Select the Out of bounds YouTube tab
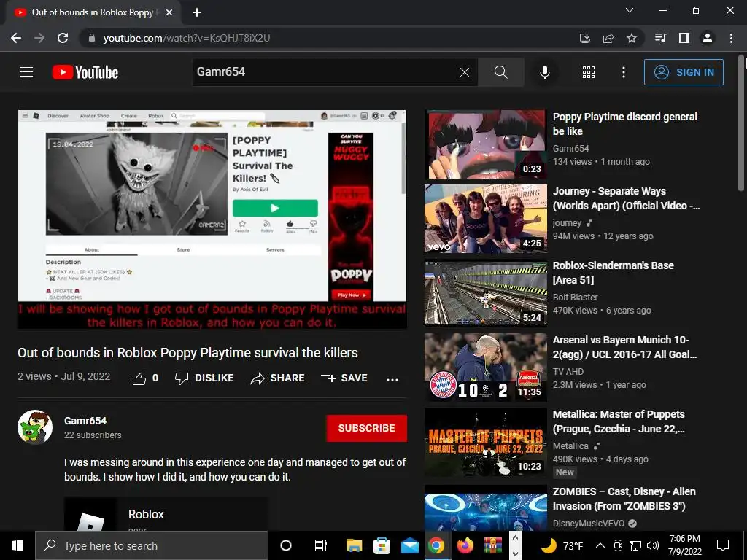This screenshot has height=560, width=747. click(x=93, y=12)
